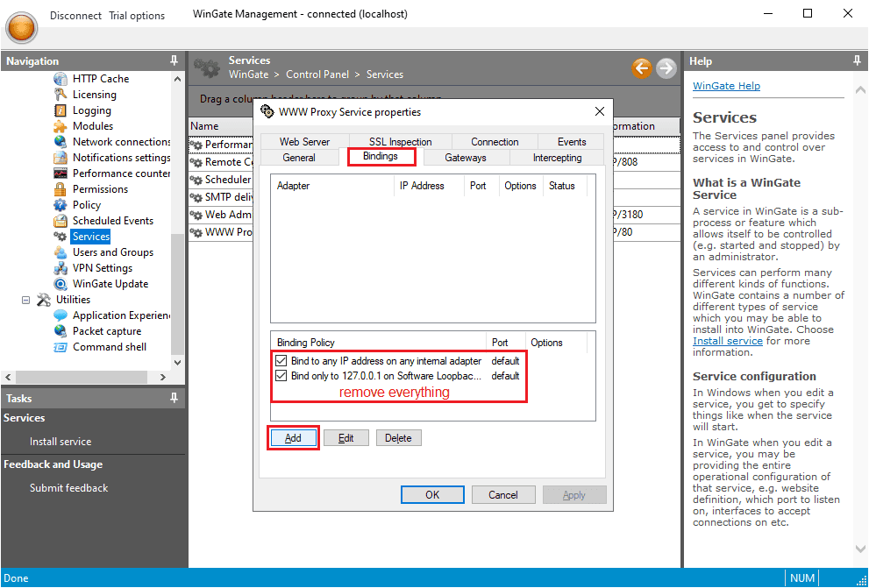Go back with the orange arrow button

[x=642, y=68]
